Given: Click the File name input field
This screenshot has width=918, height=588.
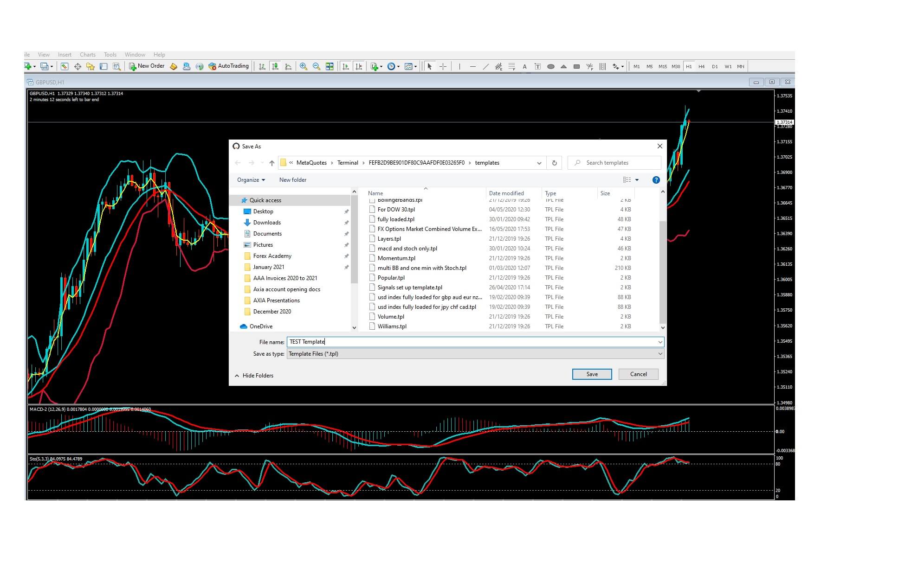Looking at the screenshot, I should tap(475, 342).
